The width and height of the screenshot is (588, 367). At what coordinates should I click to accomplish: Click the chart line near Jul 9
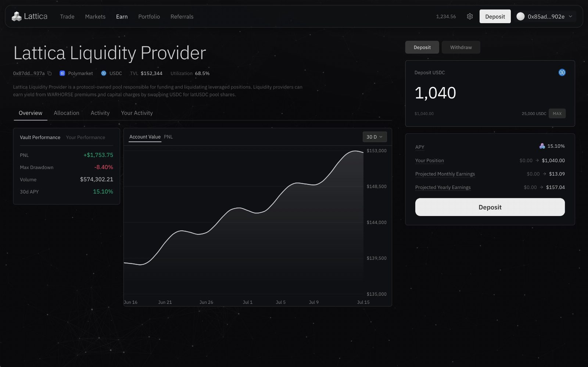314,185
